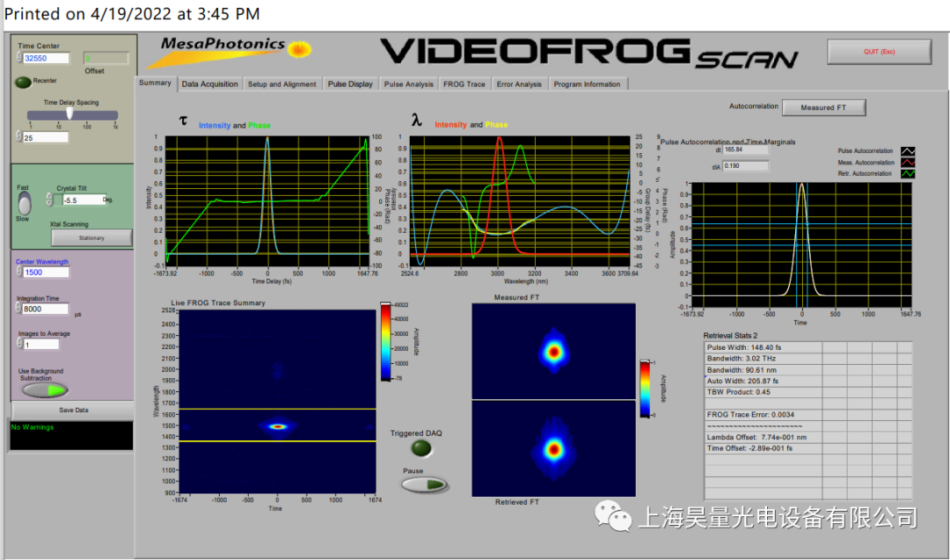Click the Meas. Autocorrelation legend swatch
The width and height of the screenshot is (950, 560).
coord(908,163)
